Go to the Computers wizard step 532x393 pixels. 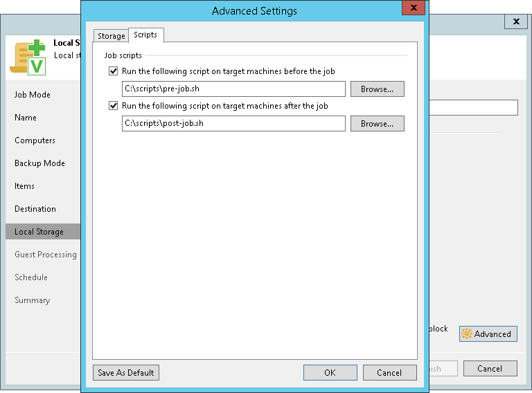[x=35, y=140]
